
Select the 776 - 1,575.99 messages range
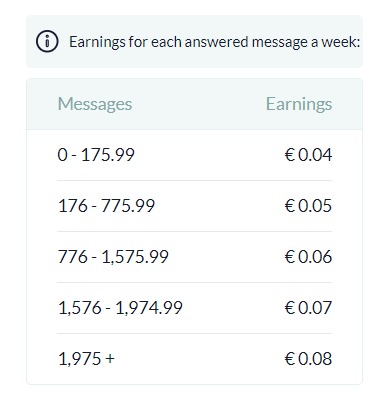(x=113, y=257)
